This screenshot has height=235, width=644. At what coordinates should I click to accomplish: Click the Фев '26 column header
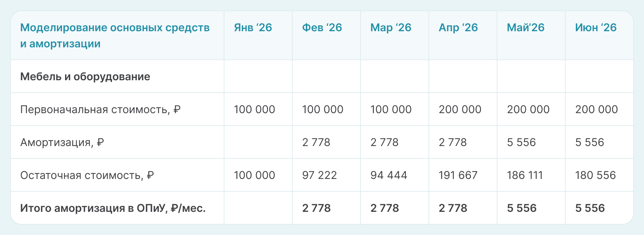point(322,28)
